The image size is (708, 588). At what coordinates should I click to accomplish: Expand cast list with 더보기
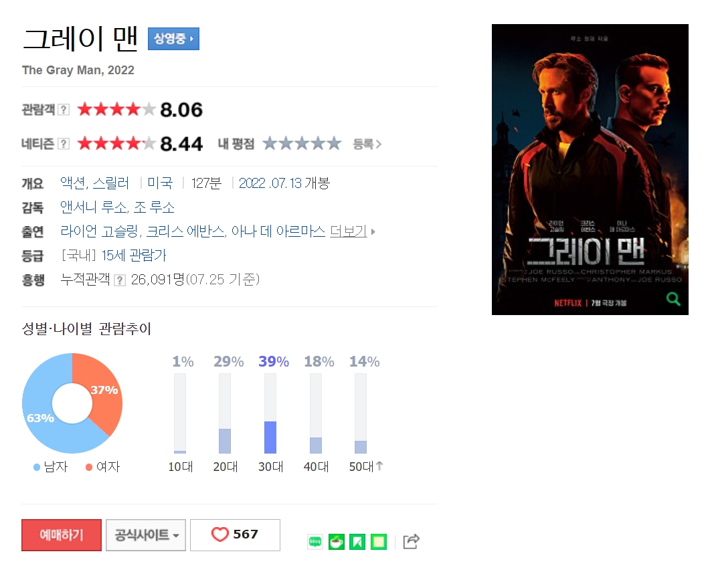pyautogui.click(x=352, y=231)
